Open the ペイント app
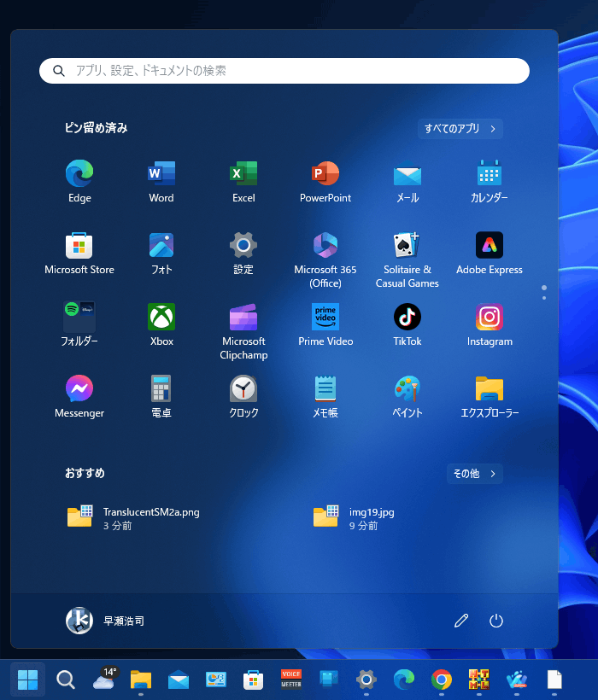 point(407,396)
